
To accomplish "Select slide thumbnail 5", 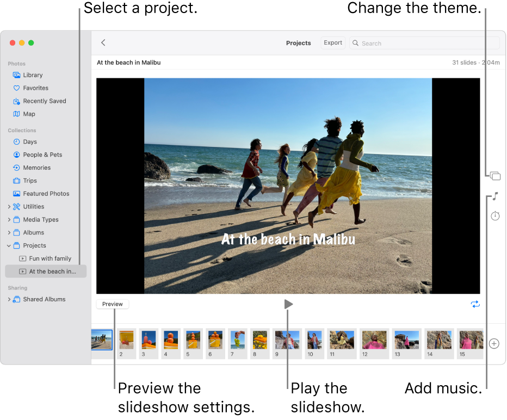I will [x=193, y=343].
